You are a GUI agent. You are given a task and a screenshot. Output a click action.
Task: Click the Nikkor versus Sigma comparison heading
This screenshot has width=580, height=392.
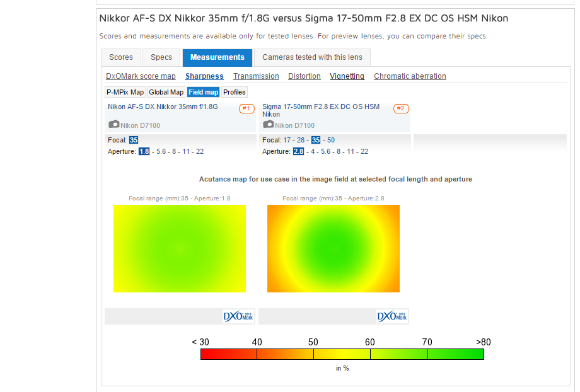(304, 18)
